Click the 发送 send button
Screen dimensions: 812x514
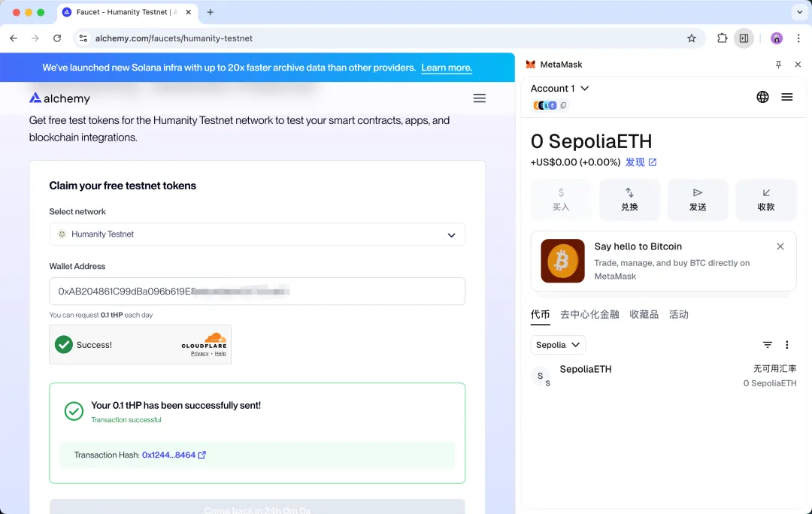coord(698,200)
